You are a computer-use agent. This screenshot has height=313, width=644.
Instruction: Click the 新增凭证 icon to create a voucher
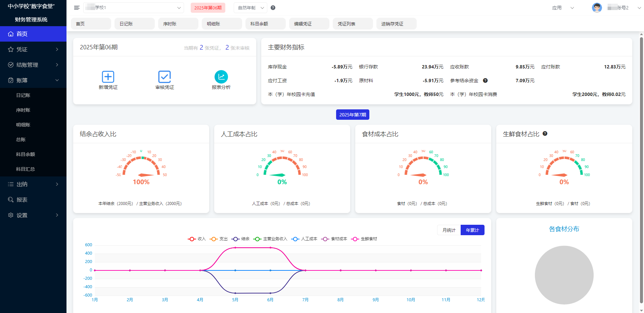click(108, 76)
